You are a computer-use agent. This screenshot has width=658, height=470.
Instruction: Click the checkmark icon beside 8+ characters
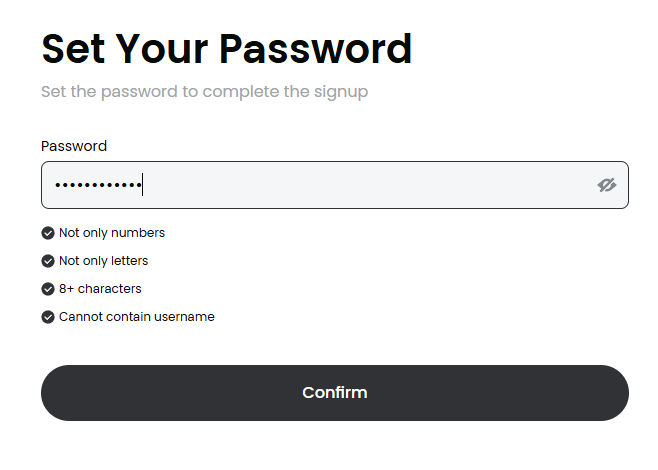pos(48,289)
